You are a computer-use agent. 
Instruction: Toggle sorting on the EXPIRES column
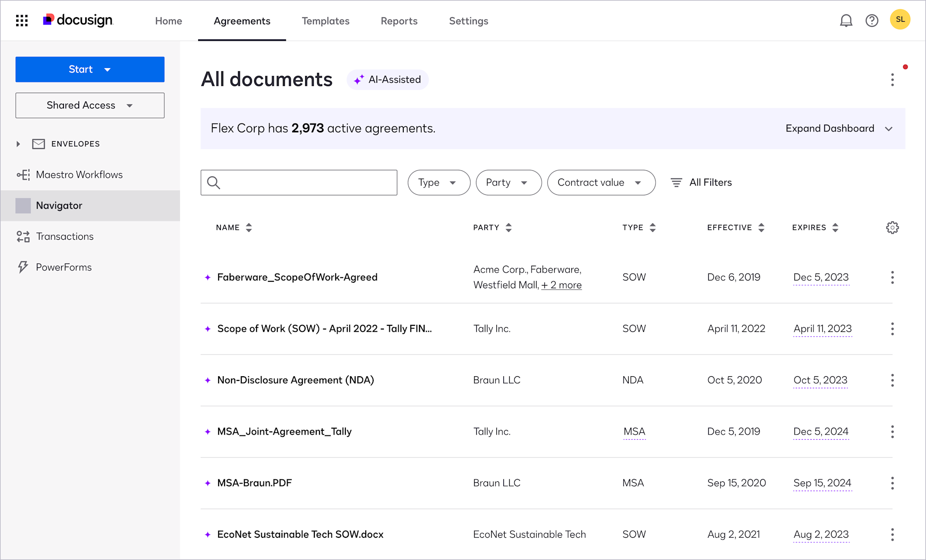click(835, 227)
